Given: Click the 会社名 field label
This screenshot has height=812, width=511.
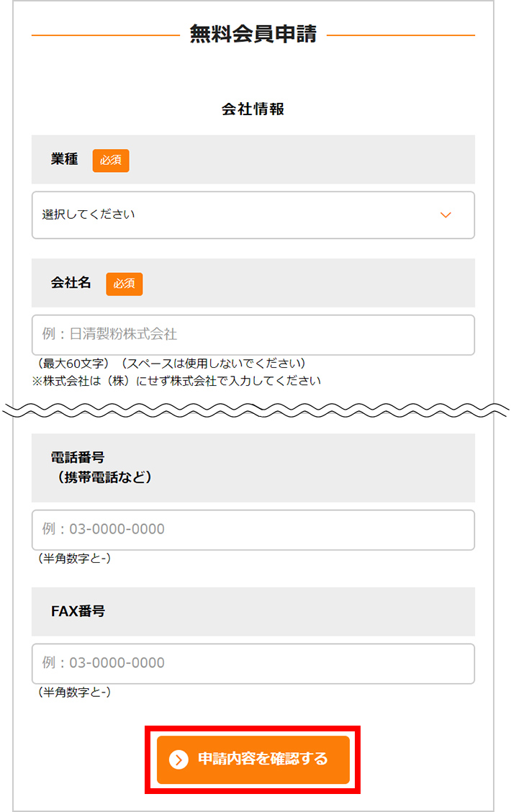Looking at the screenshot, I should [x=71, y=283].
